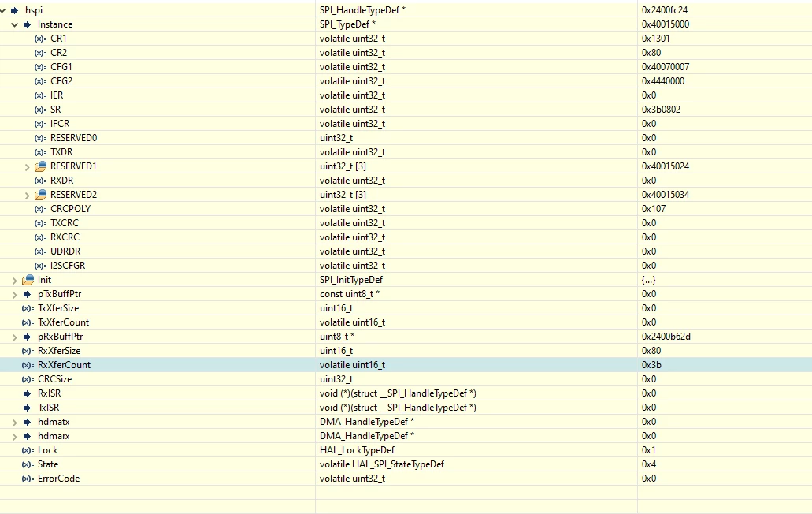Click the UDRDR variable icon
Screen dimensions: 812x514
click(x=40, y=251)
